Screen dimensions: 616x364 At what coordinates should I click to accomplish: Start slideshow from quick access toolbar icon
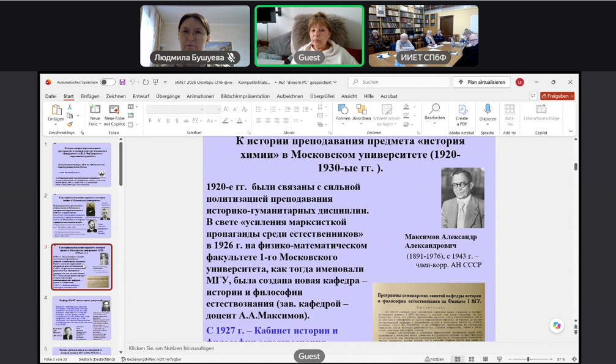pos(155,82)
